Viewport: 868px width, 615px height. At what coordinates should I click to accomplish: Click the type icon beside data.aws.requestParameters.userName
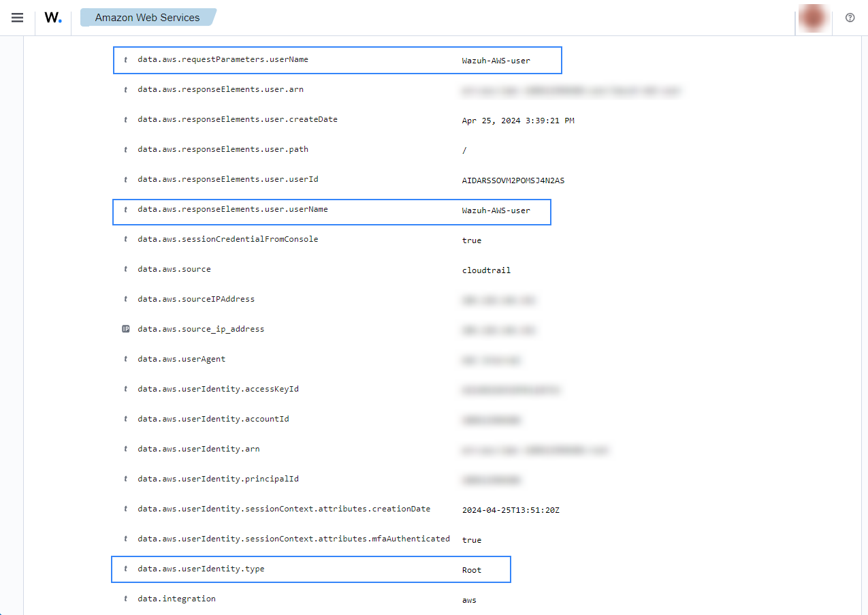pyautogui.click(x=125, y=60)
